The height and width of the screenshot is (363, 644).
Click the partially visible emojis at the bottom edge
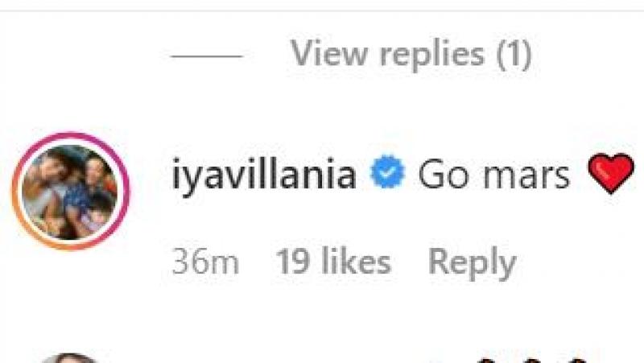point(534,359)
